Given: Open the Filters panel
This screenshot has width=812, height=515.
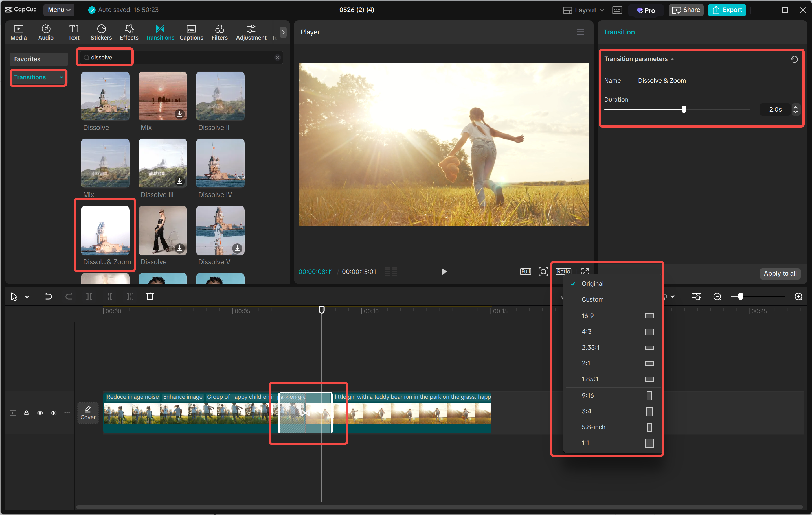Looking at the screenshot, I should pyautogui.click(x=220, y=32).
